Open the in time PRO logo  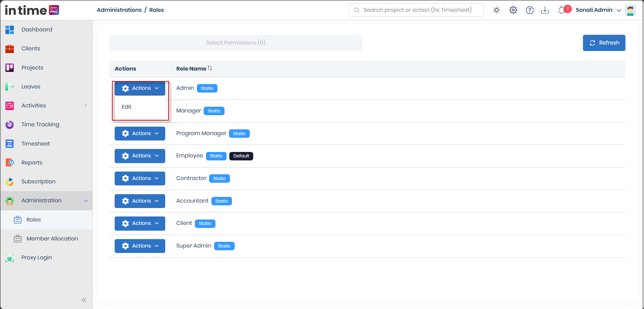click(x=32, y=10)
